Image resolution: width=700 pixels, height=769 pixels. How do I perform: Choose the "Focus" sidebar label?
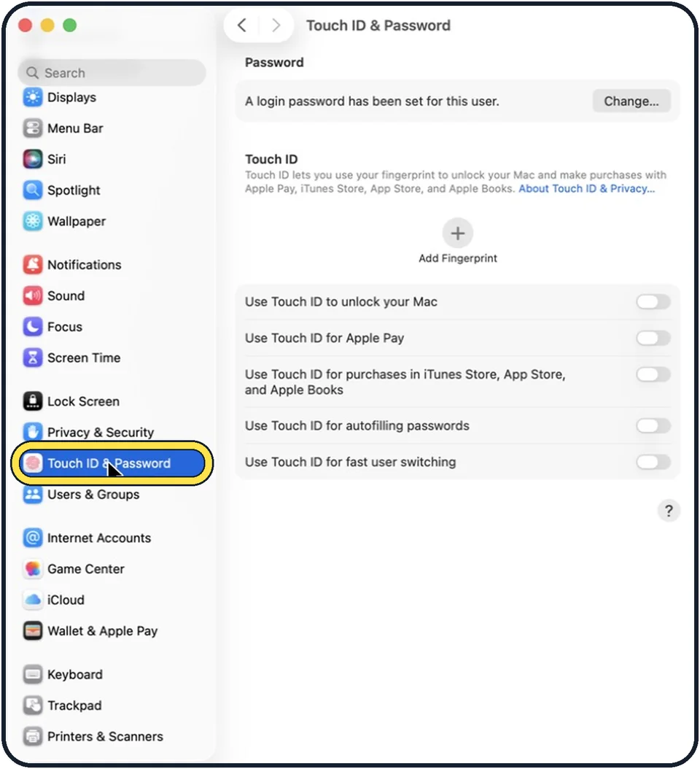(x=65, y=327)
